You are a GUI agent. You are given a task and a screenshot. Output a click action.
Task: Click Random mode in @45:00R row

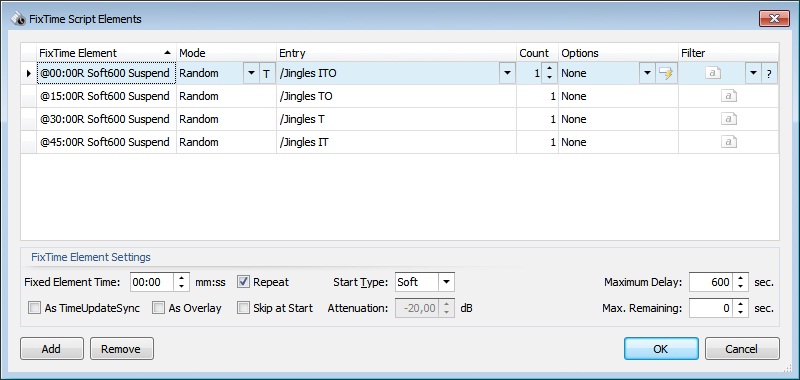tap(226, 142)
